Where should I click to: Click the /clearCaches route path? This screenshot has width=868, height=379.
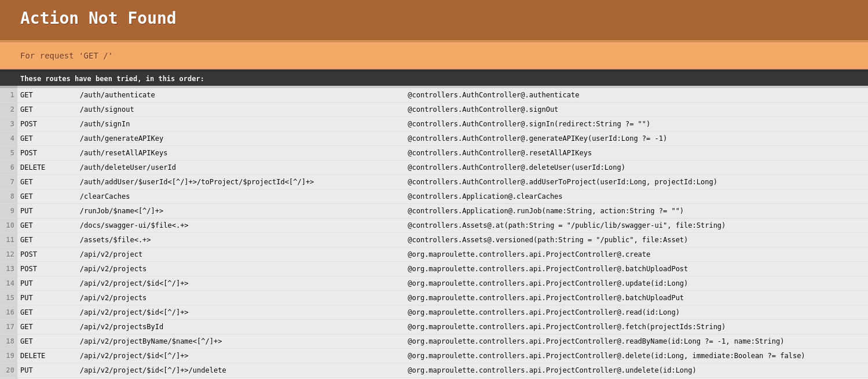tap(105, 196)
